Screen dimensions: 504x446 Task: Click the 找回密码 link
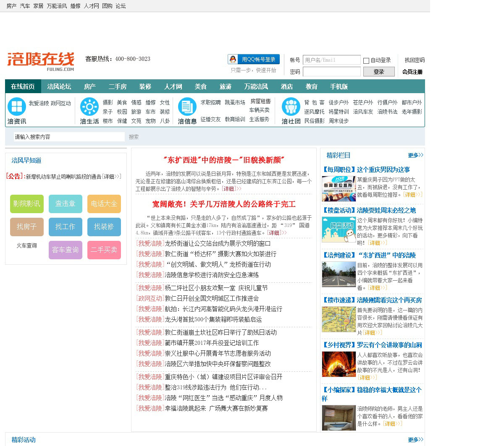tap(414, 60)
